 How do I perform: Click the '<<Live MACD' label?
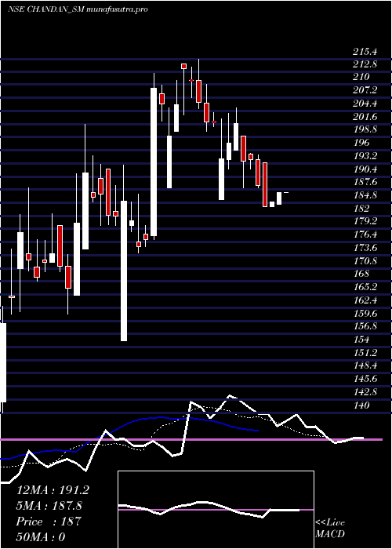click(330, 529)
